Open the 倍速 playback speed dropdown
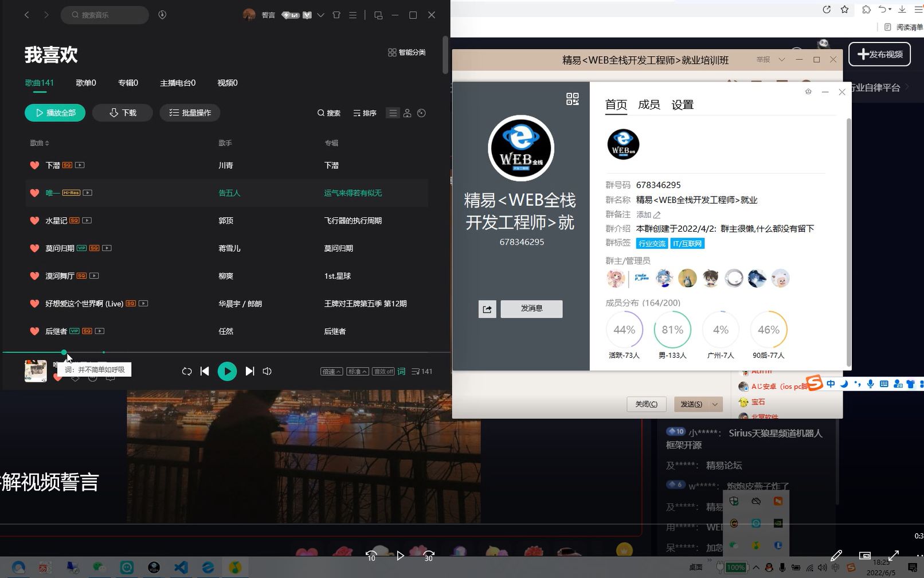The height and width of the screenshot is (578, 924). click(331, 371)
